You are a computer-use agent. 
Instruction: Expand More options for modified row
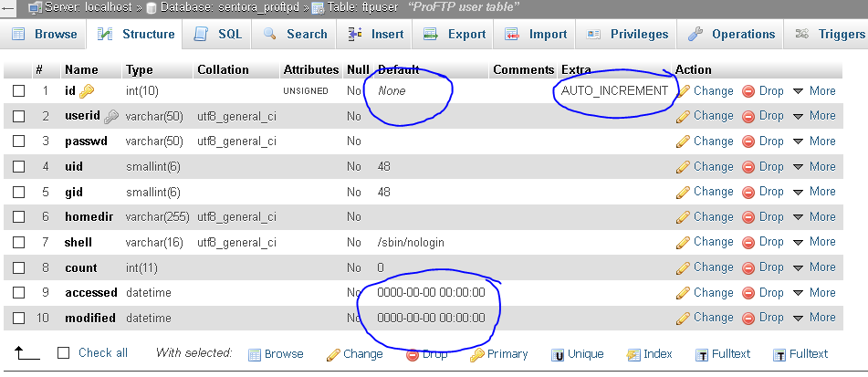click(814, 318)
